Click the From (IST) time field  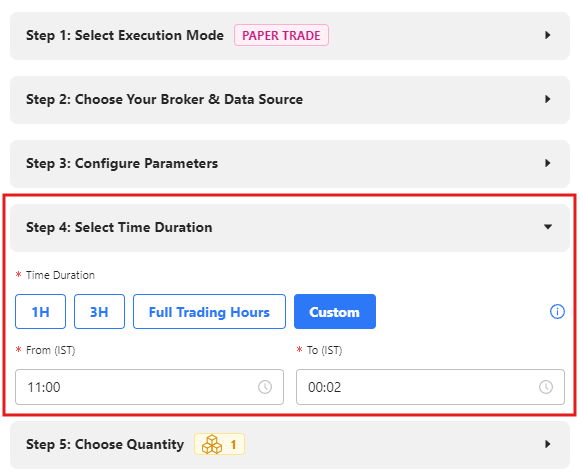pyautogui.click(x=149, y=387)
